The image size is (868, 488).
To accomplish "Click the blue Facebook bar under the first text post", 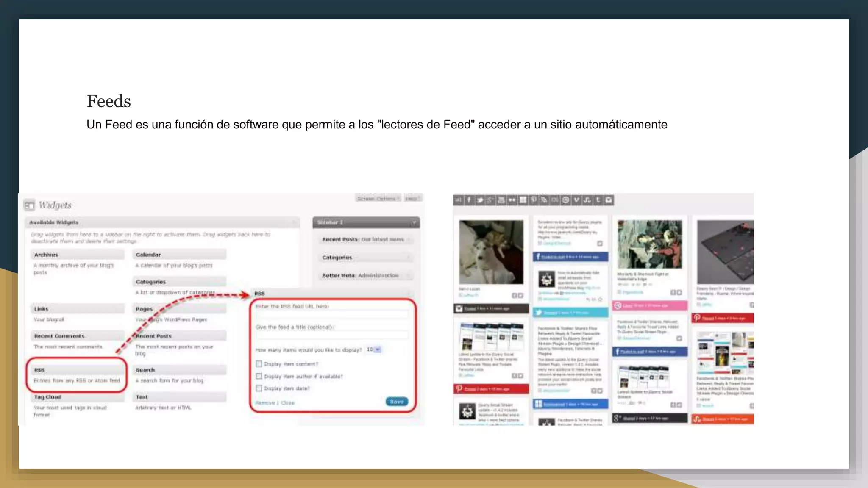I will [570, 257].
